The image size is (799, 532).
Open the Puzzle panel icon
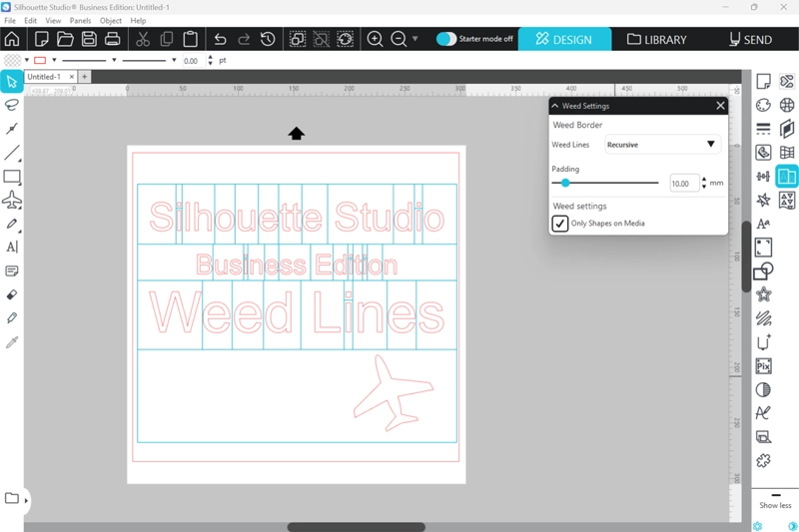763,460
